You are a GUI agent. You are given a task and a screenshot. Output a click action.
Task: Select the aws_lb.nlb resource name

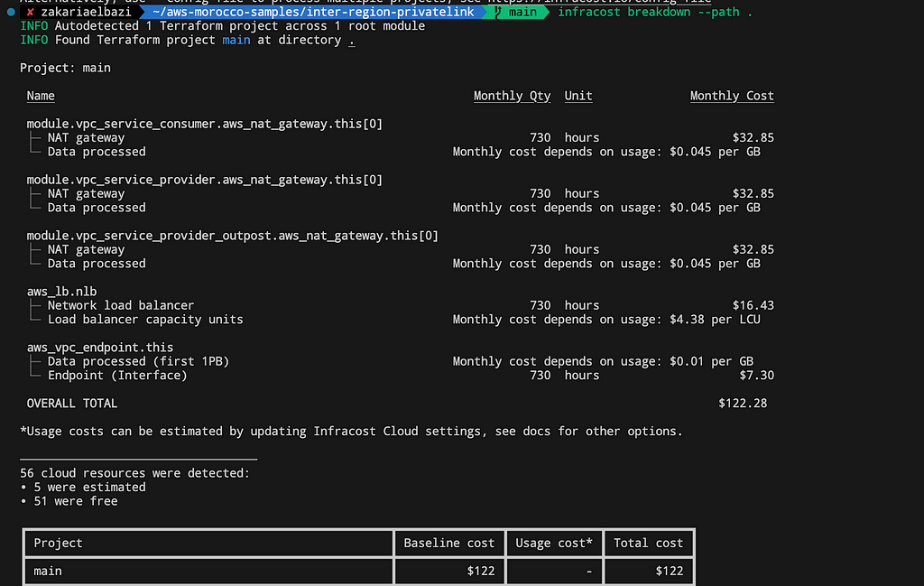tap(62, 292)
